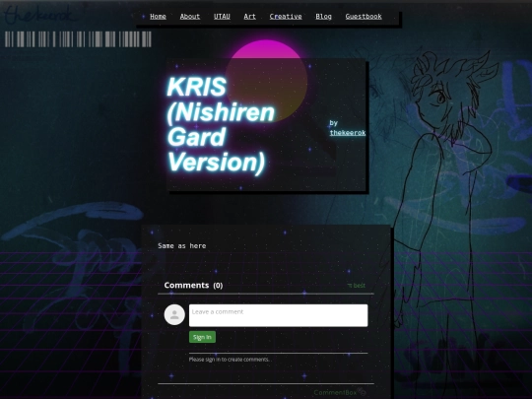Click the KRIS (Nishiren Gard Version) title

pos(221,124)
